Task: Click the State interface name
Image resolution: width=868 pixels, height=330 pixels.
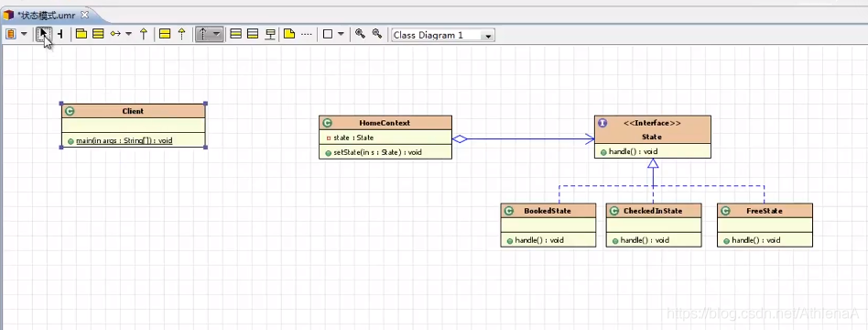Action: coord(652,137)
